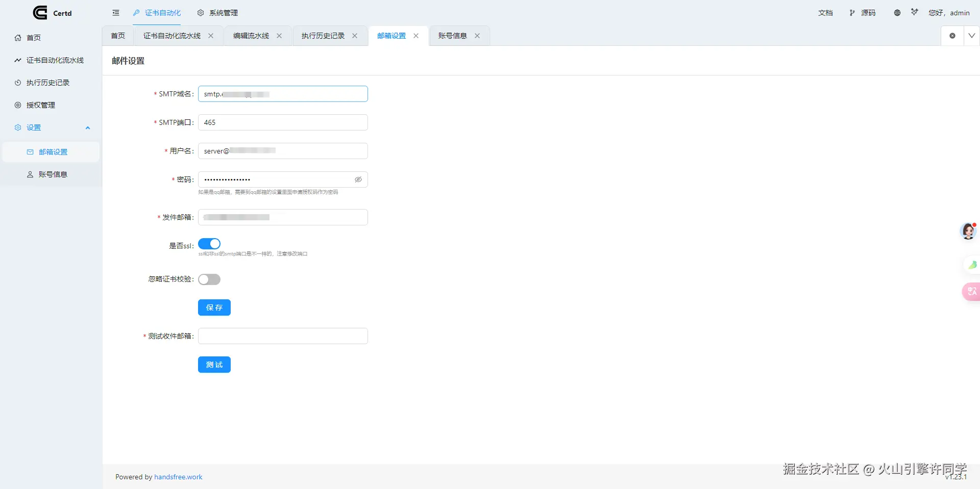Click the 测试收件邮箱 input field
Viewport: 980px width, 489px height.
tap(283, 336)
